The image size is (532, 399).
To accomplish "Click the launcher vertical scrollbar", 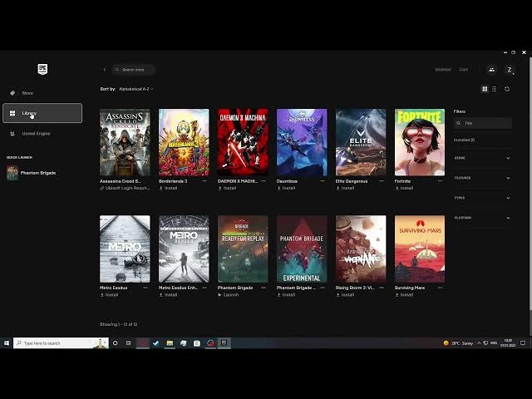I will tap(530, 183).
